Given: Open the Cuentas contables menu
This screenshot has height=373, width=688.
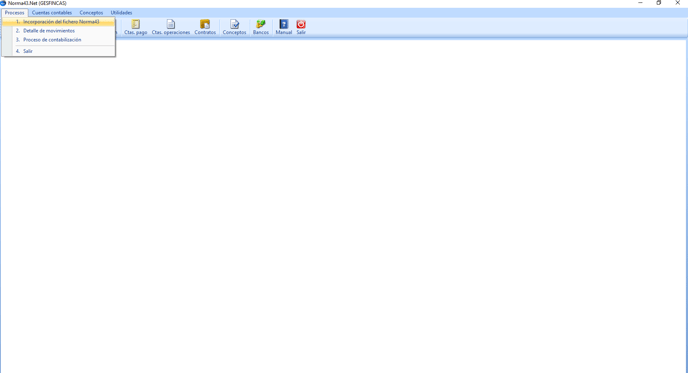Looking at the screenshot, I should (52, 13).
